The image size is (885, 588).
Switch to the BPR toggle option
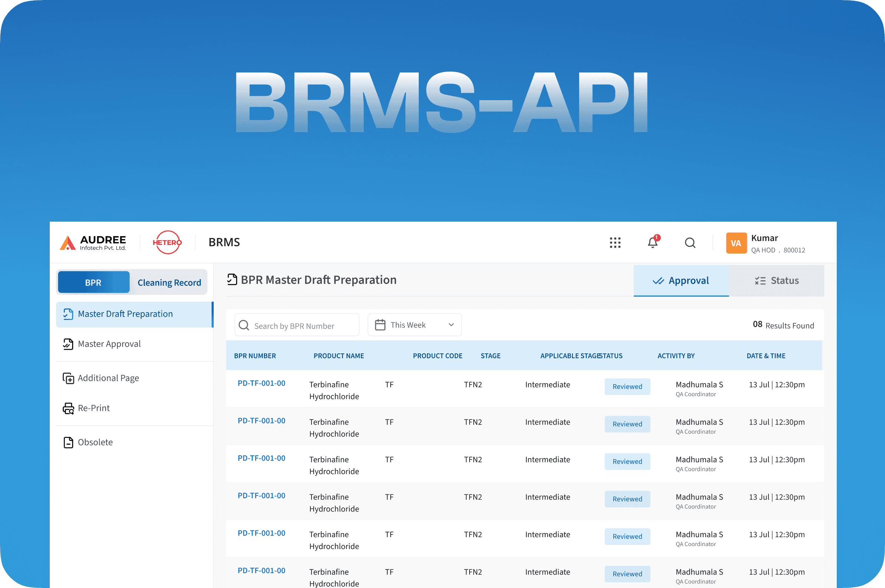94,282
